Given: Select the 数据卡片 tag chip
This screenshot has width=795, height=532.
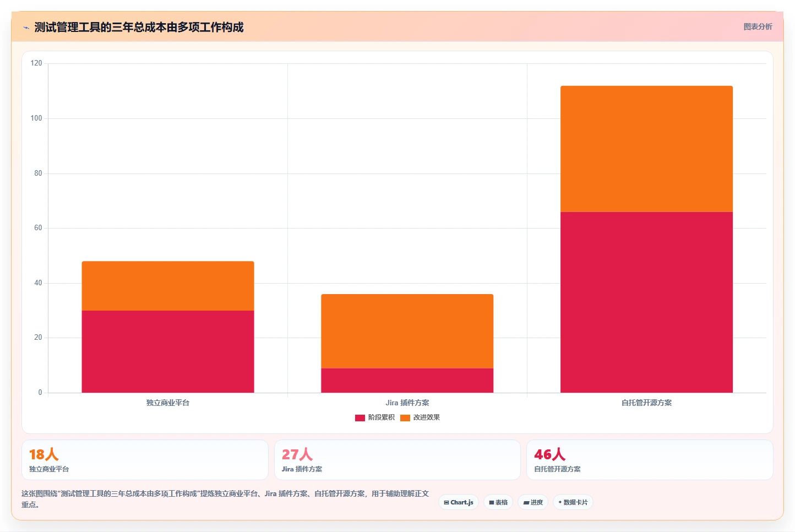Looking at the screenshot, I should tap(573, 502).
